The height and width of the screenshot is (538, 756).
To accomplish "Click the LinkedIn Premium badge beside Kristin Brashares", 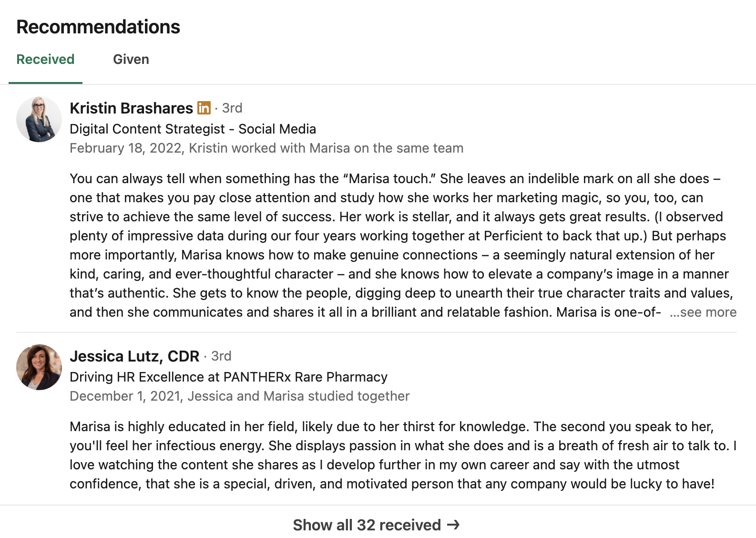I will click(204, 108).
